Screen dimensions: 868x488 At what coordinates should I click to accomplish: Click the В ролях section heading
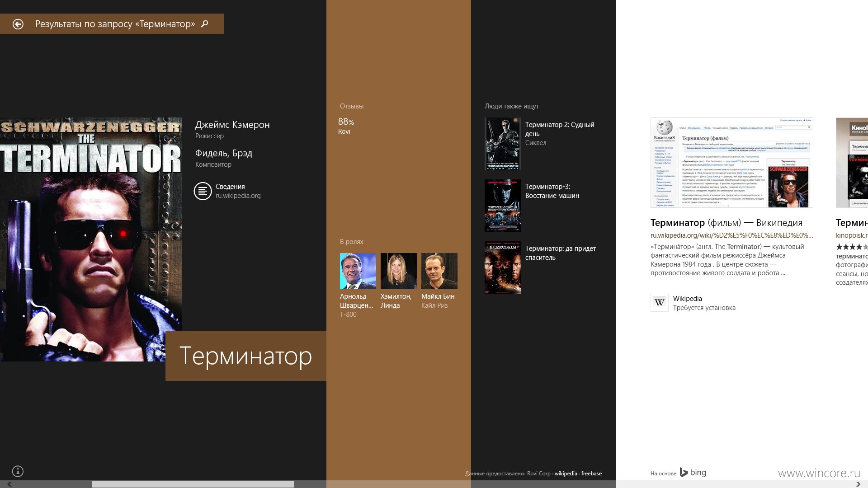tap(352, 242)
